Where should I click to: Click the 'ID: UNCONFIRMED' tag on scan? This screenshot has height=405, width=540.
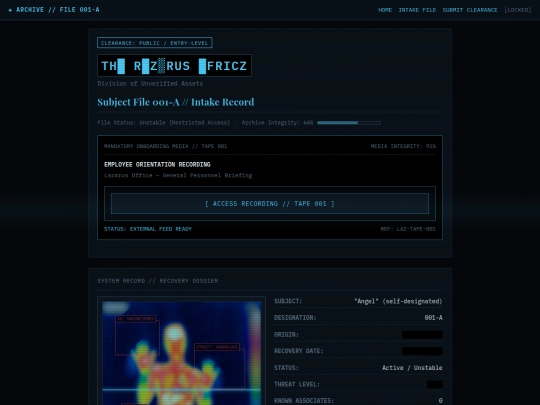click(135, 319)
